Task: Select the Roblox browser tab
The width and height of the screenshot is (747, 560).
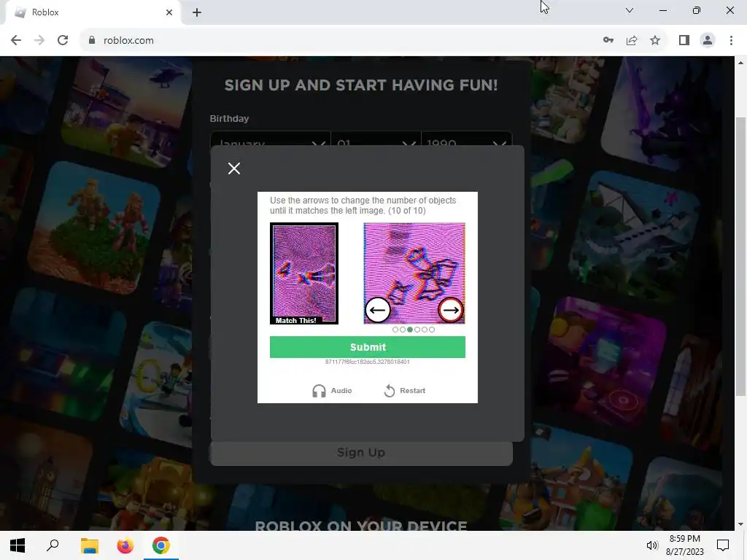Action: [x=93, y=12]
